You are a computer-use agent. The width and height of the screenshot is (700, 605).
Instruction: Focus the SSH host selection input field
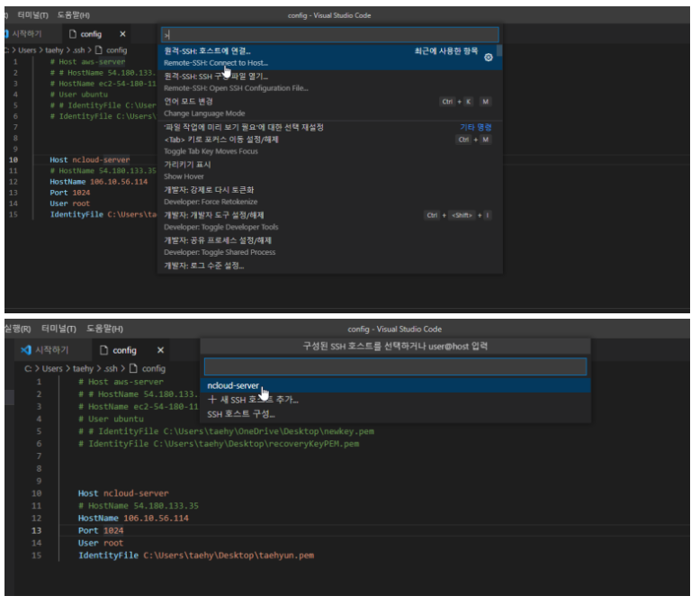[395, 366]
